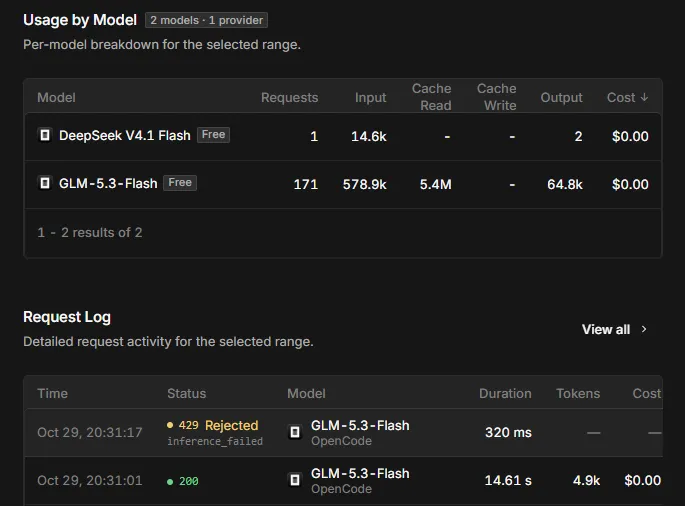Click the green status dot beside 200
The width and height of the screenshot is (685, 506).
[x=170, y=482]
